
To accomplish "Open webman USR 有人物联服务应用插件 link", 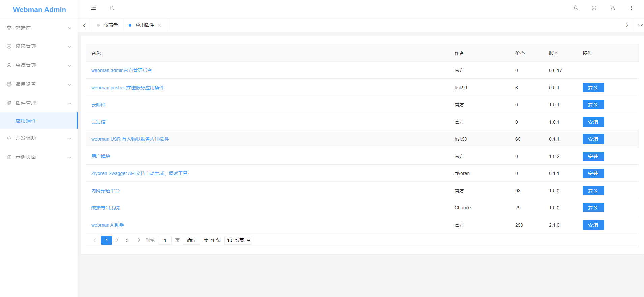I will point(130,139).
